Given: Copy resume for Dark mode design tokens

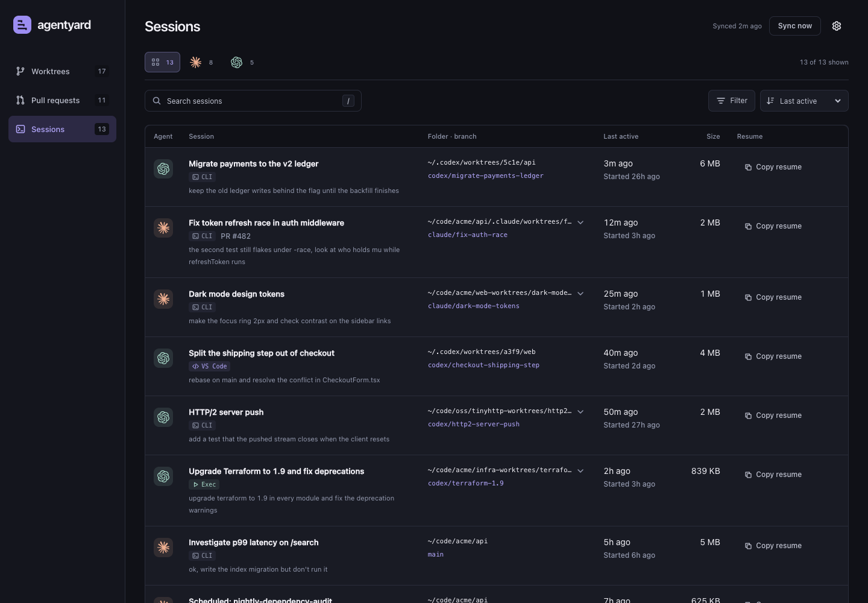Looking at the screenshot, I should [773, 297].
